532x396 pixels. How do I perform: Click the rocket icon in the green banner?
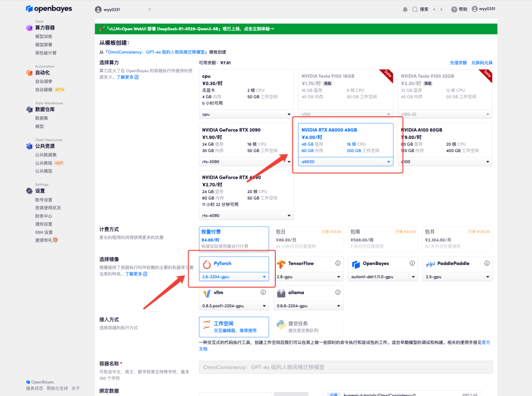click(x=102, y=29)
